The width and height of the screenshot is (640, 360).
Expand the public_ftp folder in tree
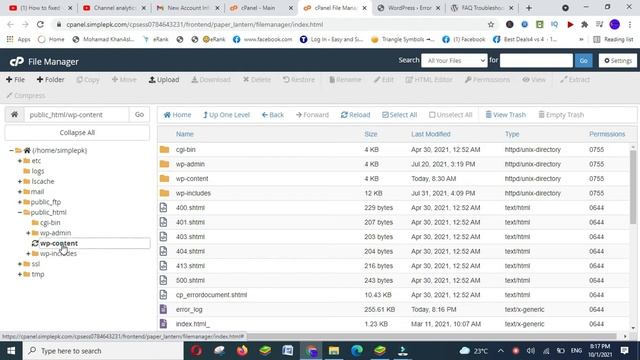[20, 202]
